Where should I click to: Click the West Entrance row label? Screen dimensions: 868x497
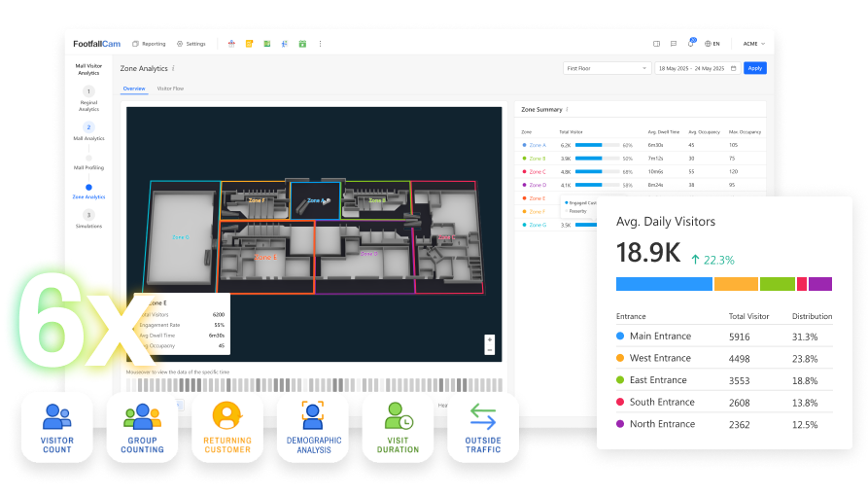point(660,359)
